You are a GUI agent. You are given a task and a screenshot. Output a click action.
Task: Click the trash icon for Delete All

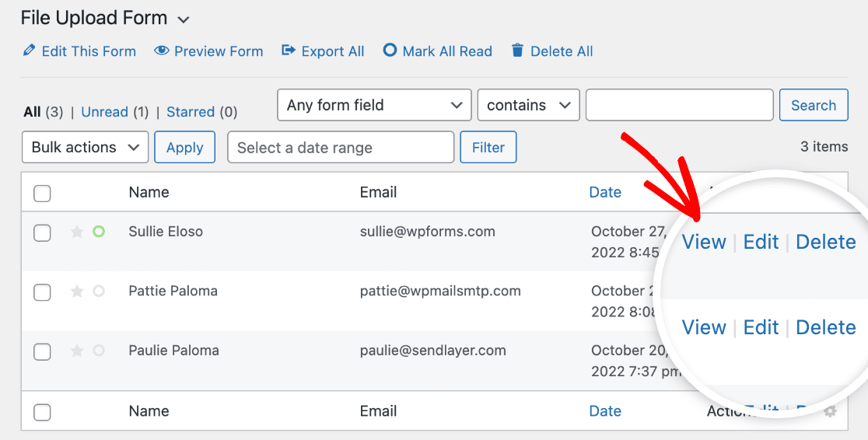[517, 51]
